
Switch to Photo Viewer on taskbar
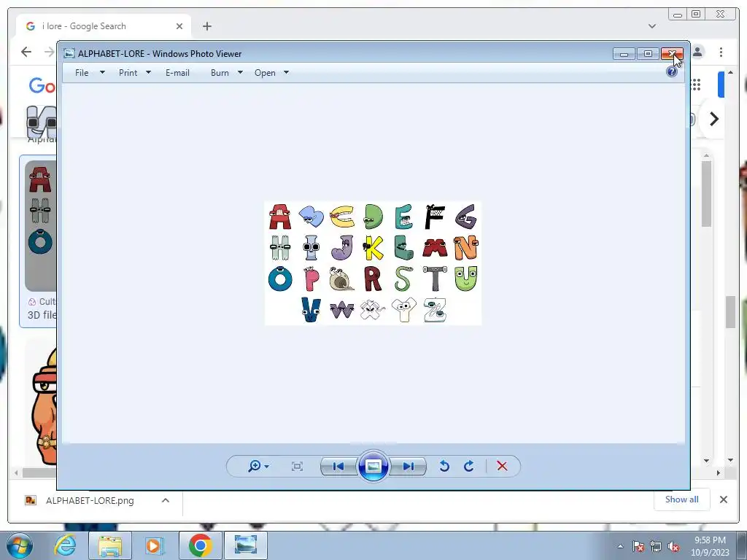click(245, 545)
